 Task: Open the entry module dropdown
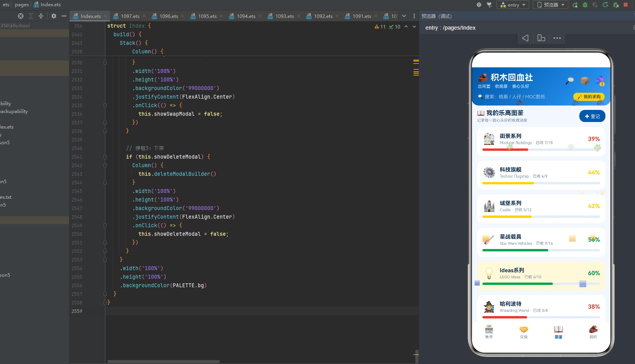click(x=513, y=5)
